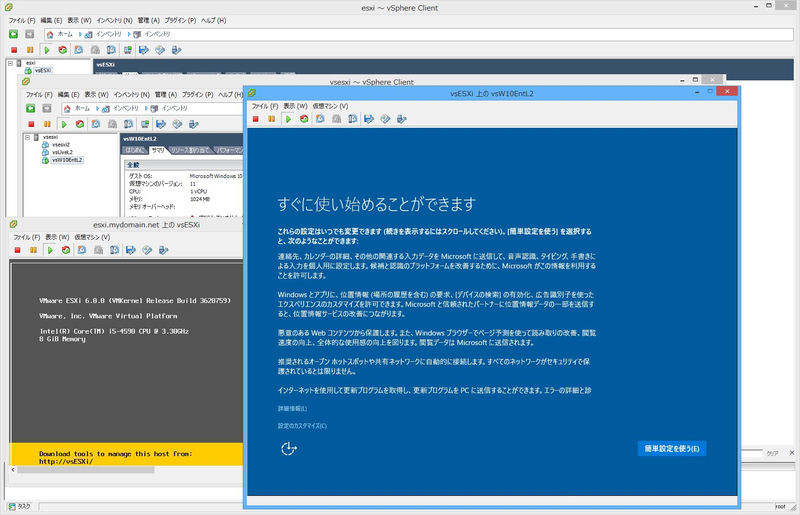Click CD/DVD icon in esxi.mydomain.net console toolbar
Screen dimensions: 800x515
pyautogui.click(x=147, y=250)
